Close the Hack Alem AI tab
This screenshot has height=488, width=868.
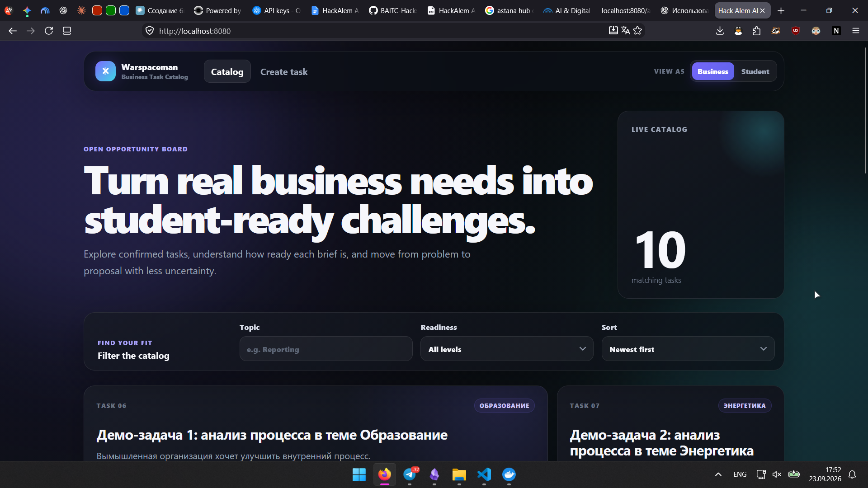click(763, 10)
